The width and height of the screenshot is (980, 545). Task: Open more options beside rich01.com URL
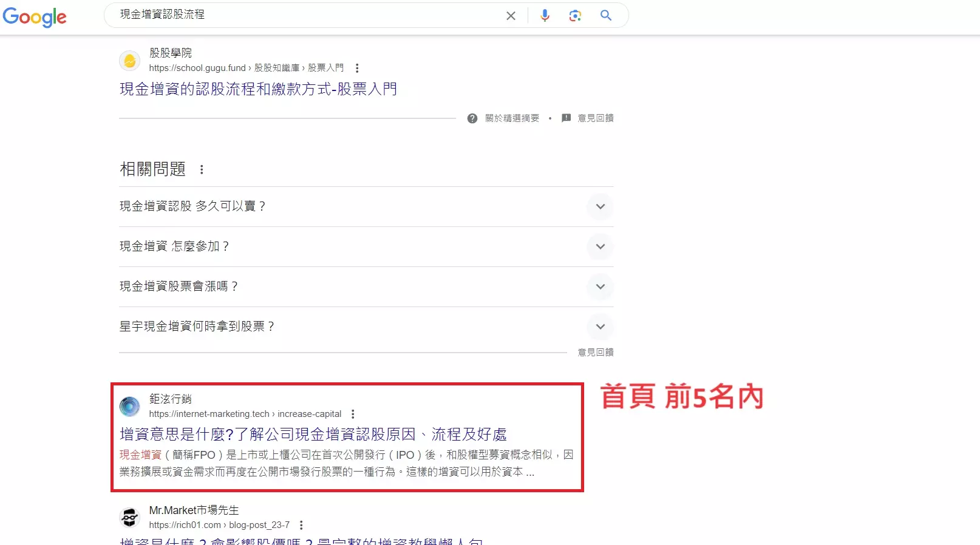(x=301, y=525)
